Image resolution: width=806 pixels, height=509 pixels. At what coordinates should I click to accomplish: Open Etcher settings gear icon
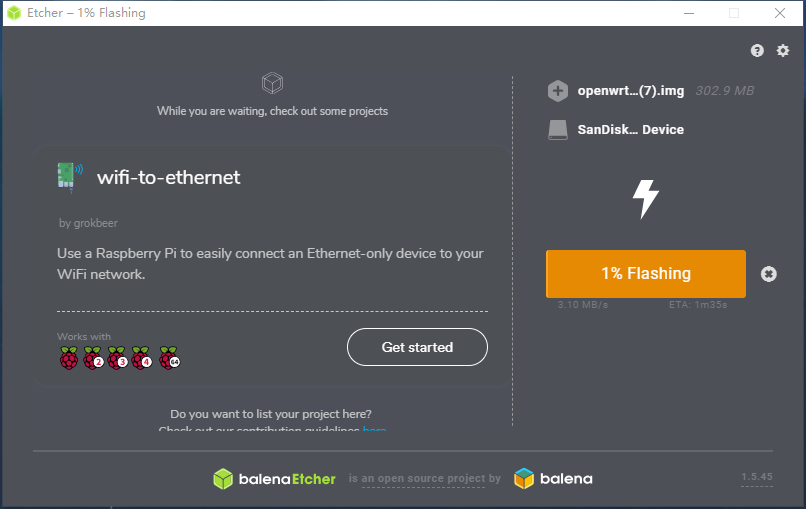click(783, 51)
